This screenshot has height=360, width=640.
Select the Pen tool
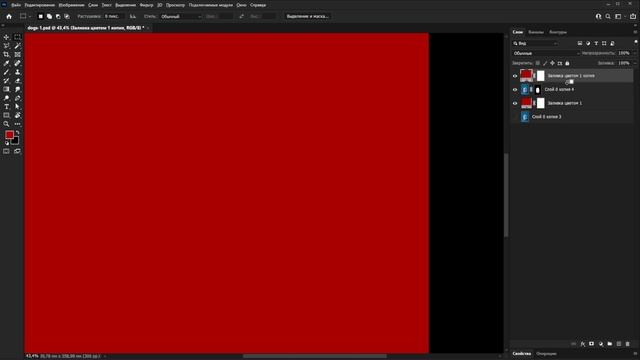coord(17,98)
